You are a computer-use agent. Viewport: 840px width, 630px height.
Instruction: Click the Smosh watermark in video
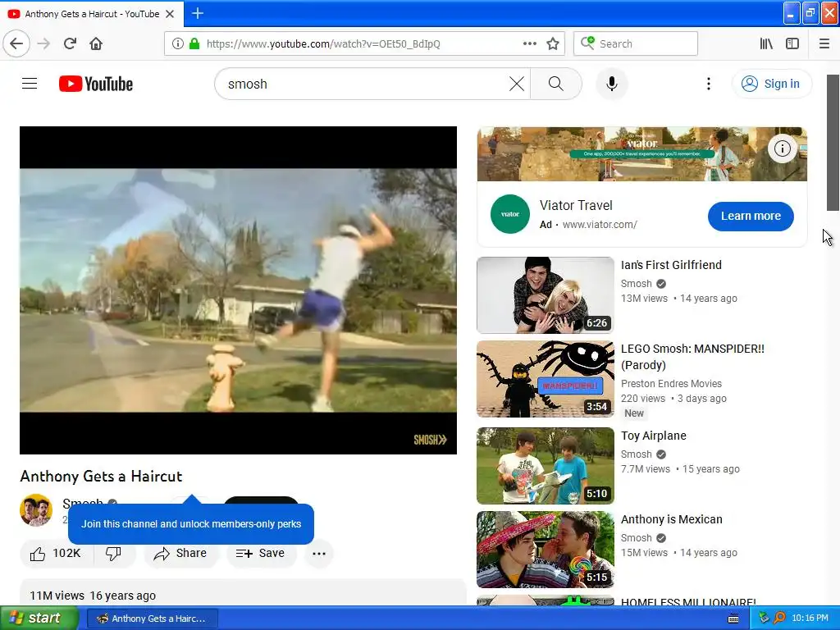[x=430, y=440]
